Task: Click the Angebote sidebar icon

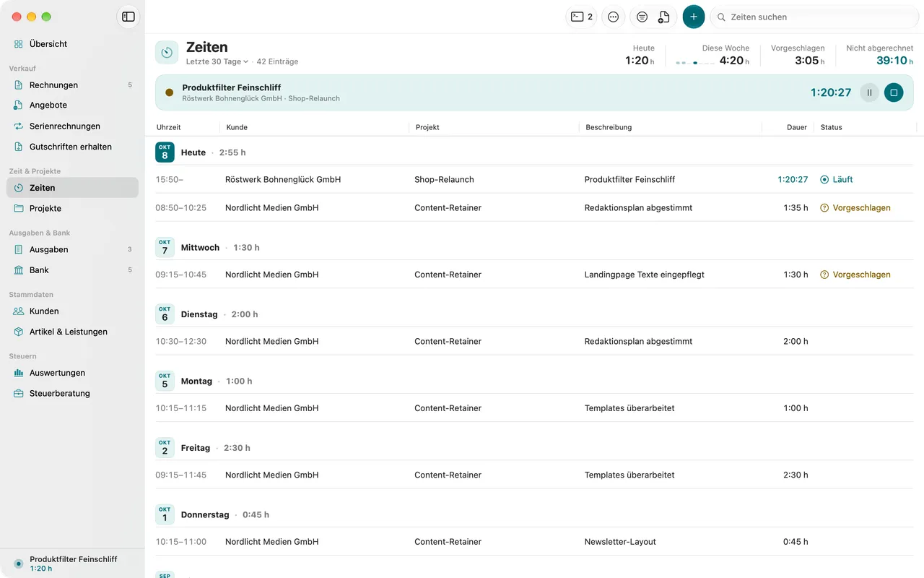Action: [19, 105]
